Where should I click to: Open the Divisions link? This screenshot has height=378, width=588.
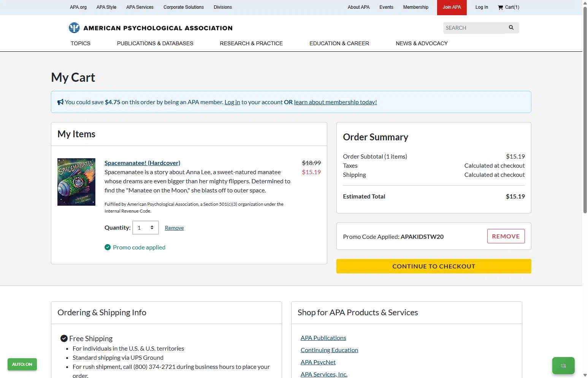[x=223, y=7]
